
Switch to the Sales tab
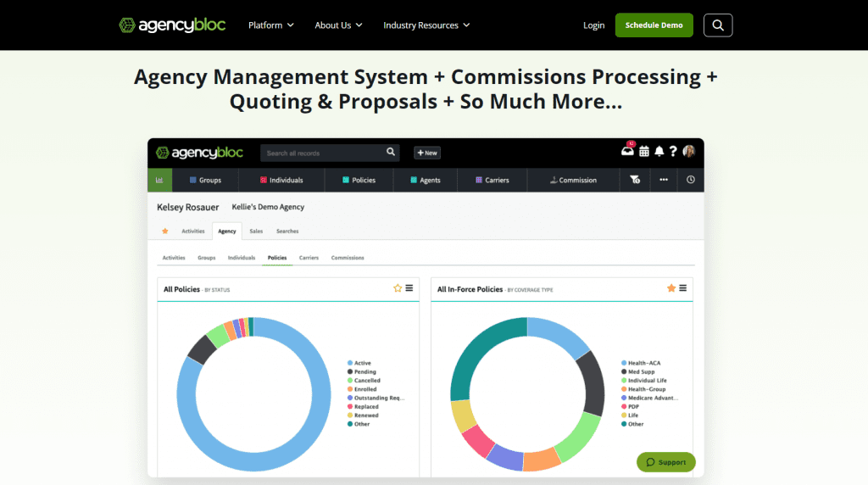tap(256, 231)
